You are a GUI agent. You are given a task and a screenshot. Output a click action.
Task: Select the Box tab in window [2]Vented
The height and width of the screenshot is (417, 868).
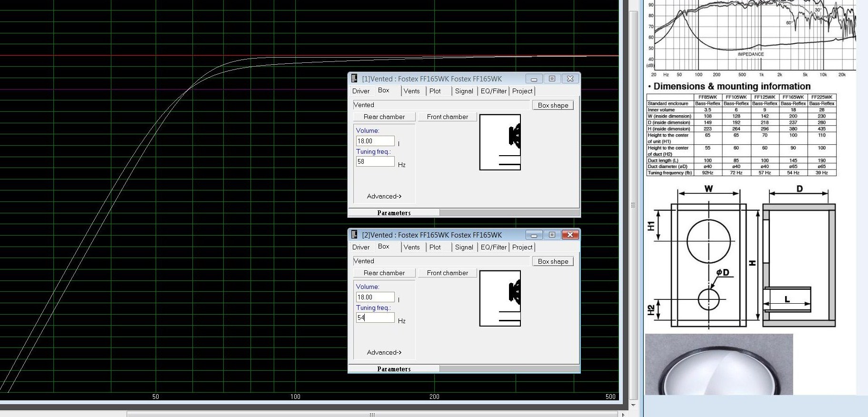(384, 247)
